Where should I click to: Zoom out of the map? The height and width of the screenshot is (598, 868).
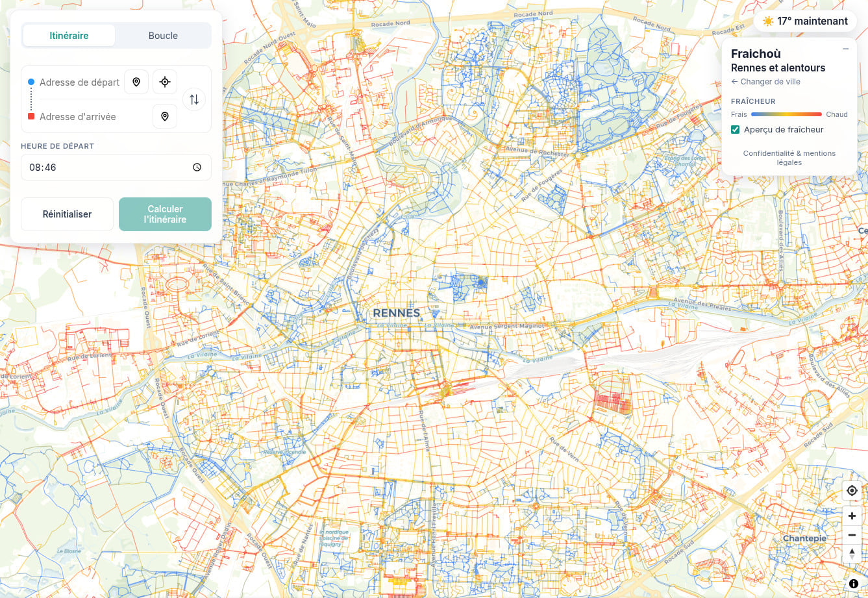pyautogui.click(x=852, y=535)
